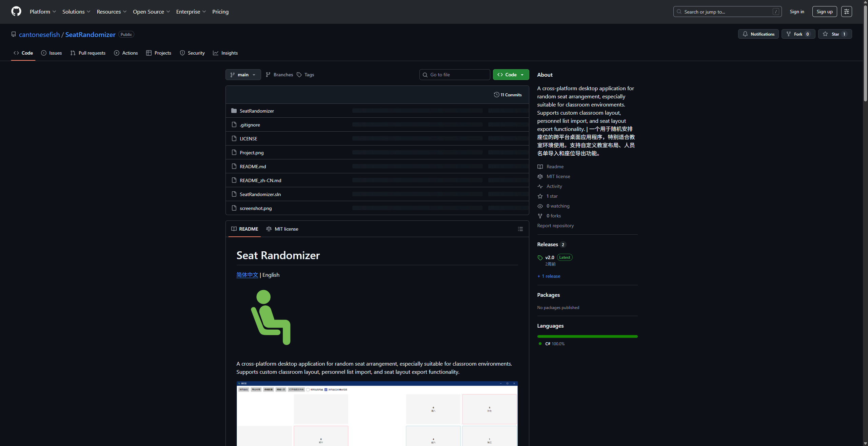Click the app screenshot image in README
This screenshot has width=868, height=446.
pos(377,413)
